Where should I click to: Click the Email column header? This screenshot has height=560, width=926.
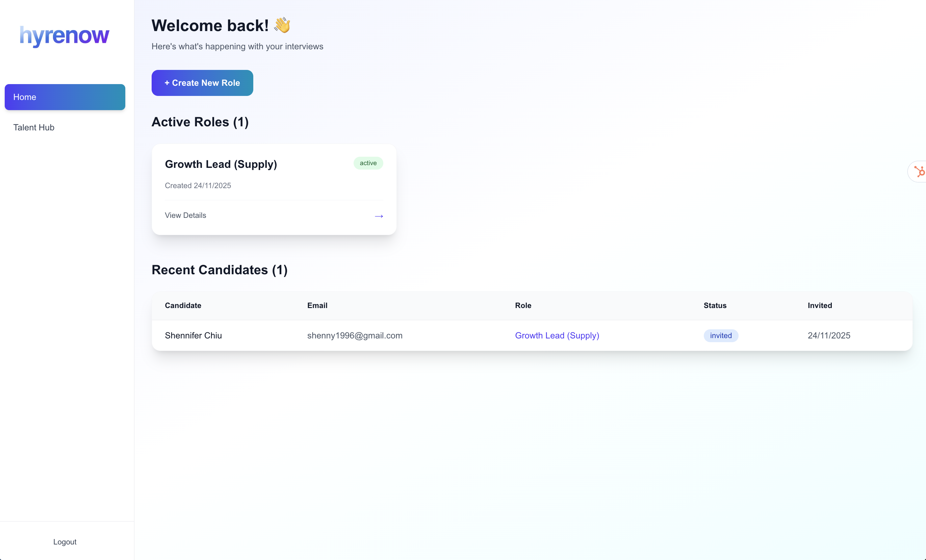[x=317, y=305]
